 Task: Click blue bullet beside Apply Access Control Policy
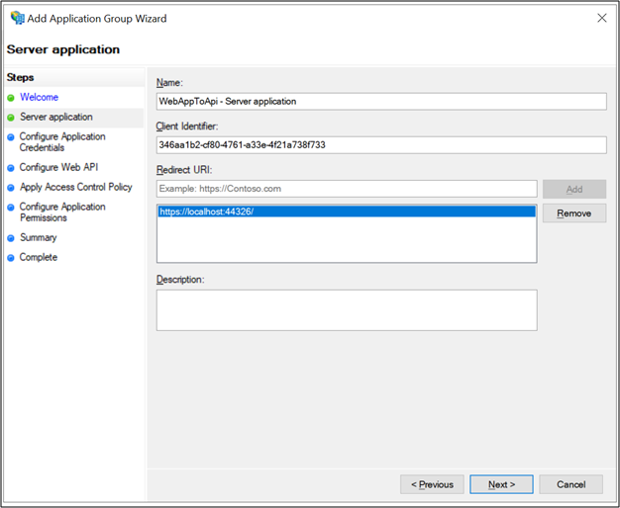click(11, 188)
